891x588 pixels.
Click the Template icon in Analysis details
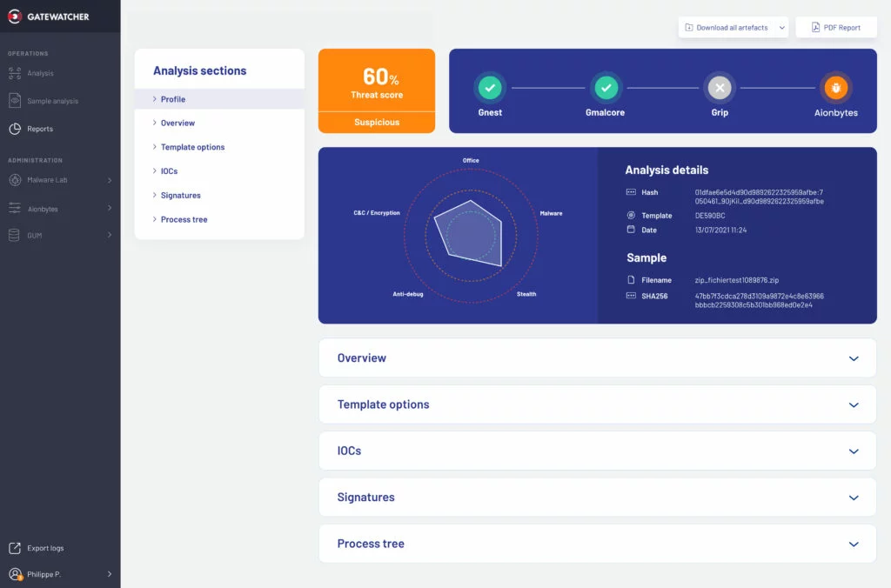631,216
